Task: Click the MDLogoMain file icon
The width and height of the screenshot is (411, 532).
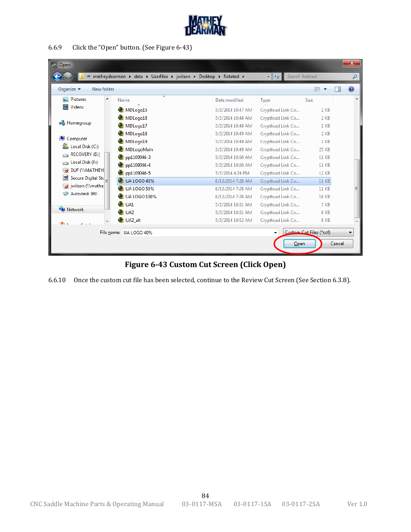Action: pyautogui.click(x=121, y=149)
